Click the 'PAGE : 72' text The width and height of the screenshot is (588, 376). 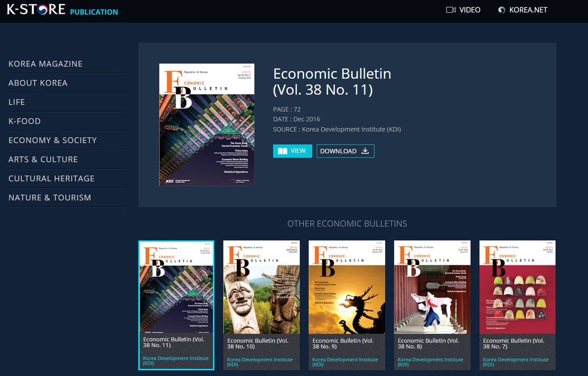(287, 109)
